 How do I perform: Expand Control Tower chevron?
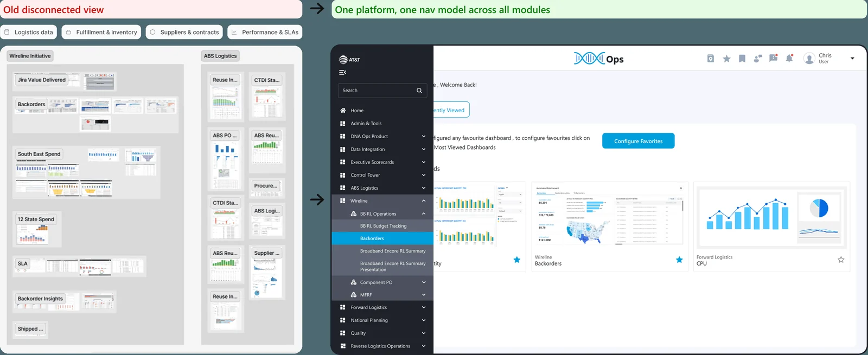pos(424,175)
